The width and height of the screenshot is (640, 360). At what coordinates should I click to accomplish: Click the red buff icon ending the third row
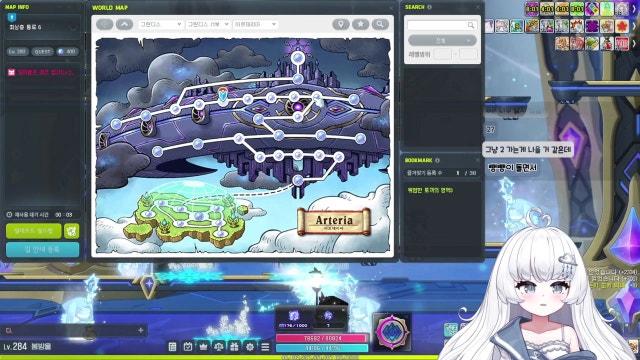(622, 43)
